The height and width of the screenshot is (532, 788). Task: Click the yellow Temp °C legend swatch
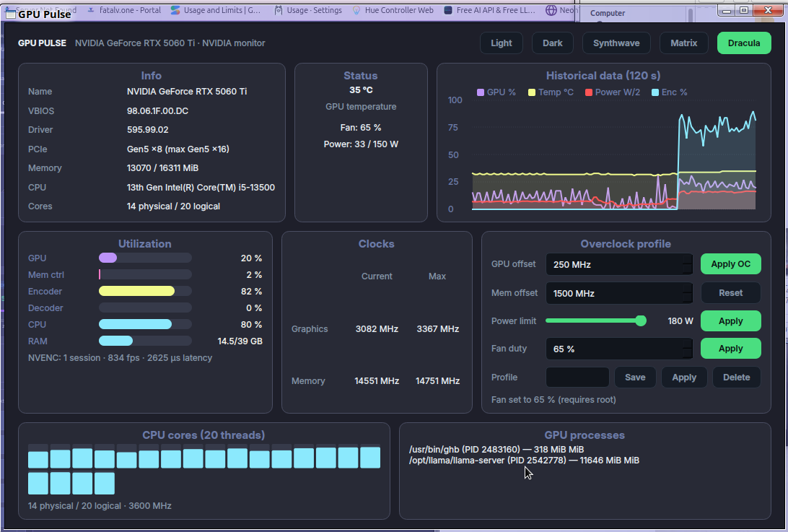(x=532, y=92)
